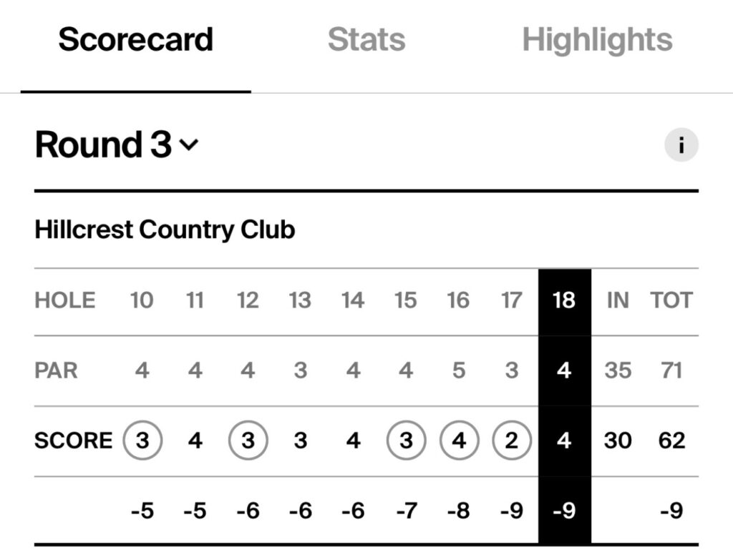Click the IN column header
This screenshot has height=560, width=733.
point(618,300)
